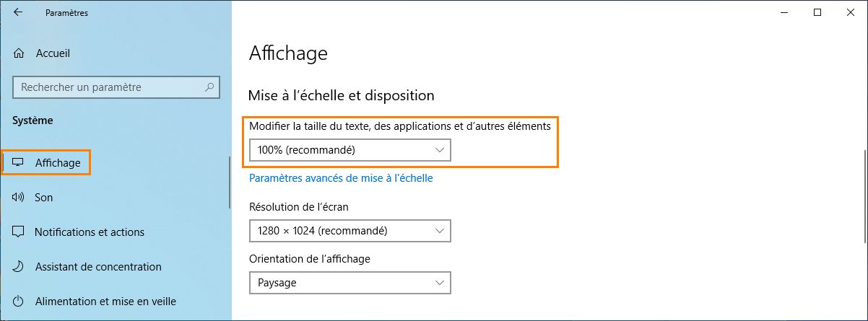Select Notifications et actions in sidebar
The height and width of the screenshot is (321, 868).
pos(90,232)
